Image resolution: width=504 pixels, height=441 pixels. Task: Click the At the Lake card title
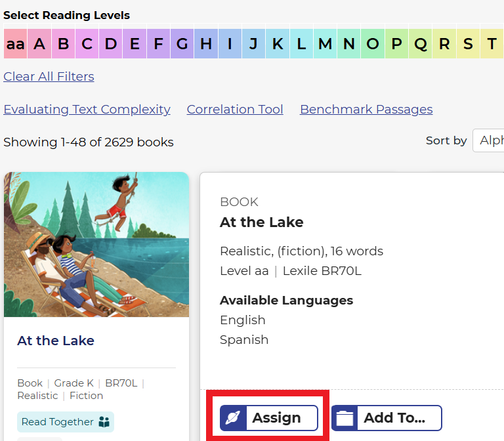click(56, 341)
